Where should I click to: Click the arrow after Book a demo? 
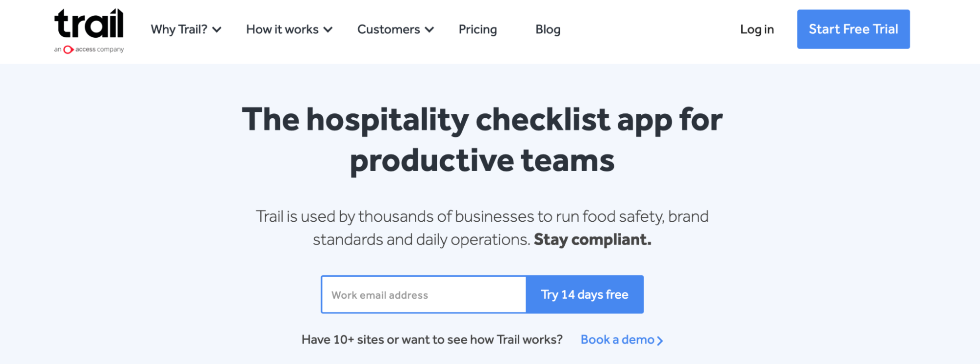click(x=660, y=340)
